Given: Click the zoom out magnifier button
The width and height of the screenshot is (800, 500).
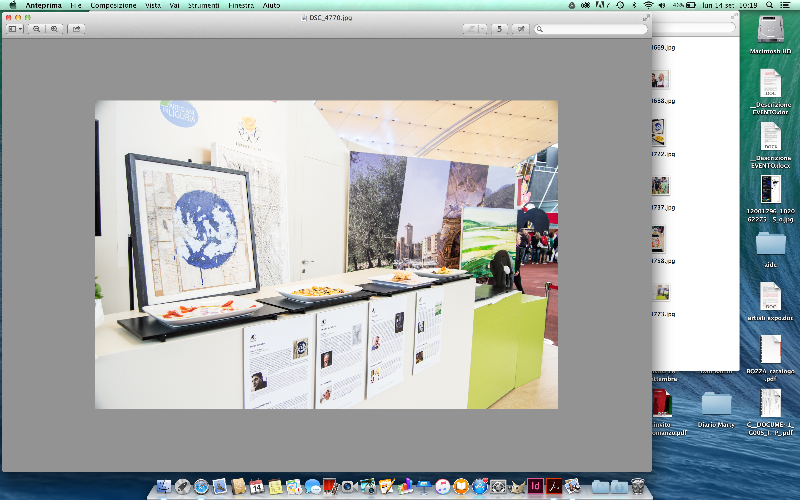Looking at the screenshot, I should pyautogui.click(x=36, y=29).
